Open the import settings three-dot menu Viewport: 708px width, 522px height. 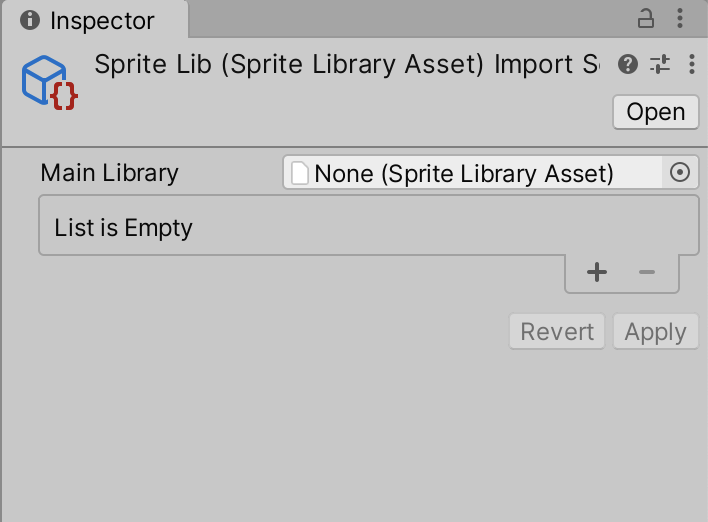(692, 65)
